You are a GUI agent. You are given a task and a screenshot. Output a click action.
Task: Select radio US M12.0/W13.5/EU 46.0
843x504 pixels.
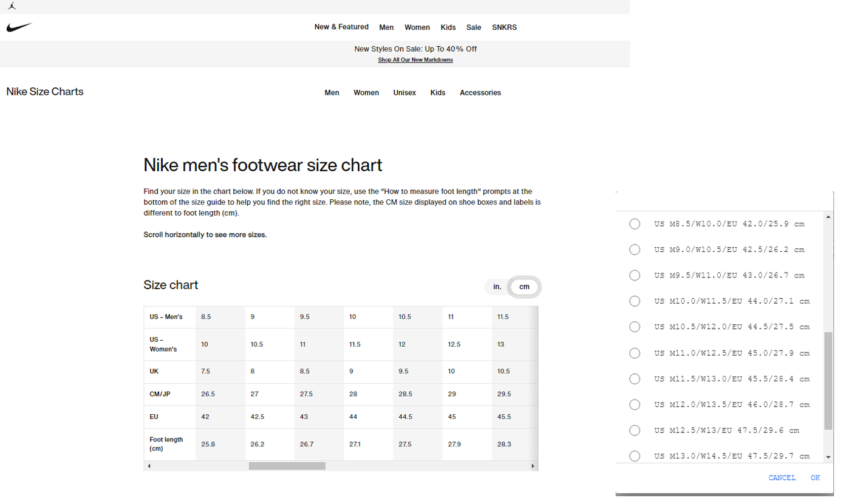pos(635,404)
